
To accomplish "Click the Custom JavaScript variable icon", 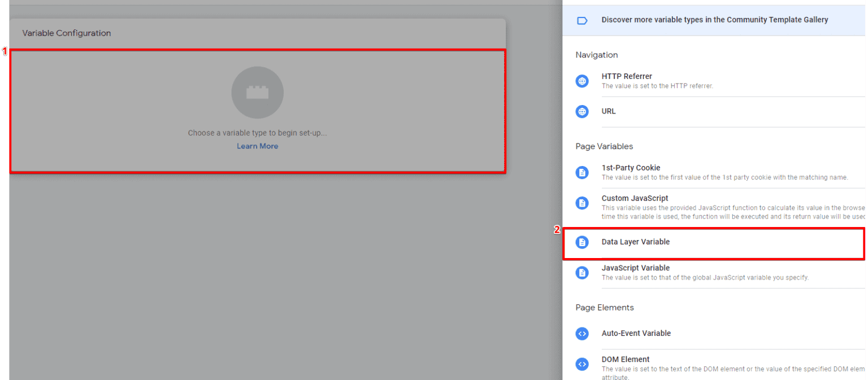I will [x=582, y=203].
